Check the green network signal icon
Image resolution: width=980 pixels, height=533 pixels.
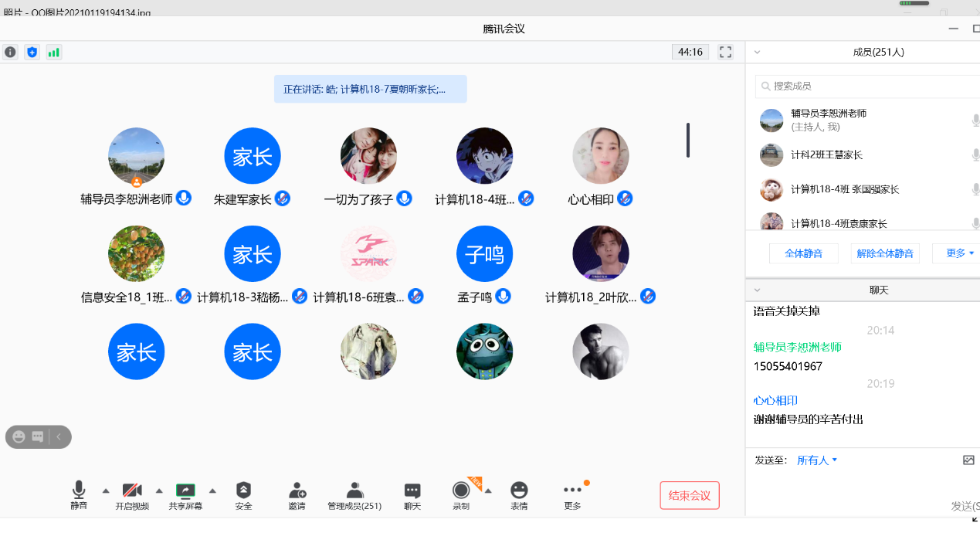coord(53,53)
